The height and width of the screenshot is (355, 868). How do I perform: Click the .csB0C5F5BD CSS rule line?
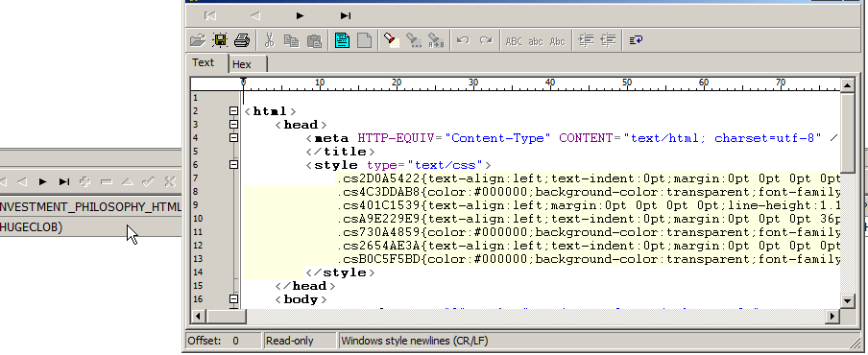point(589,259)
